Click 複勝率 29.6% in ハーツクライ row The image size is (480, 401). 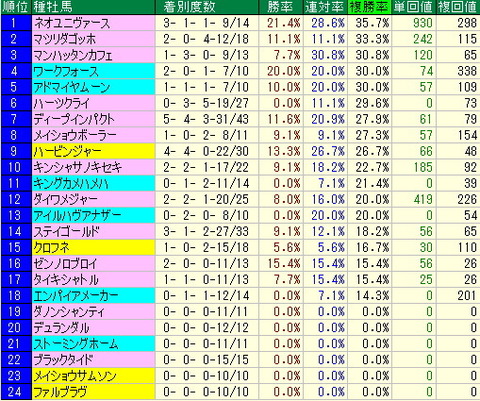pos(372,103)
